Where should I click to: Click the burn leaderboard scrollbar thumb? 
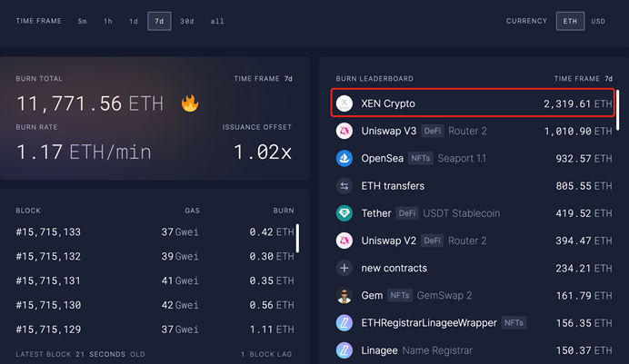coord(618,110)
